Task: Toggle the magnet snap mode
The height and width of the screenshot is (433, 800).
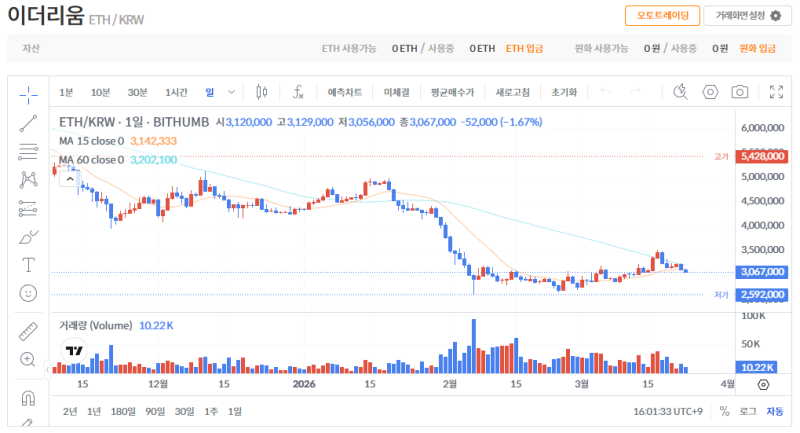Action: [x=28, y=398]
